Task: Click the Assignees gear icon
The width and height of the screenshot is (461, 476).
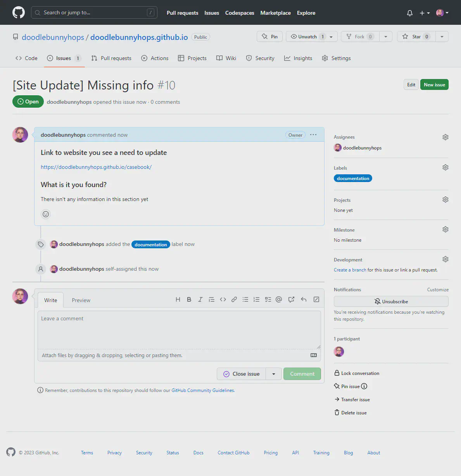Action: click(x=445, y=137)
